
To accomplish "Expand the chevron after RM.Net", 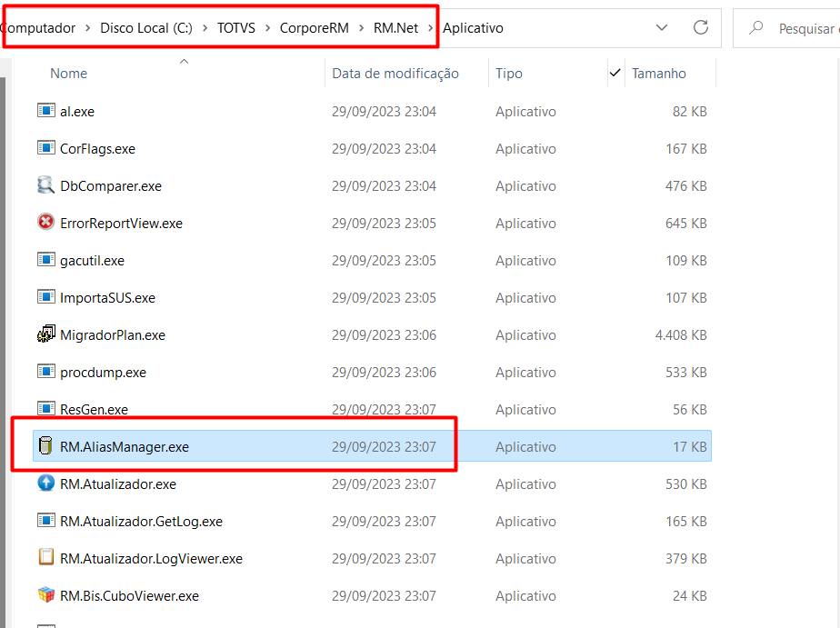I will (x=430, y=28).
